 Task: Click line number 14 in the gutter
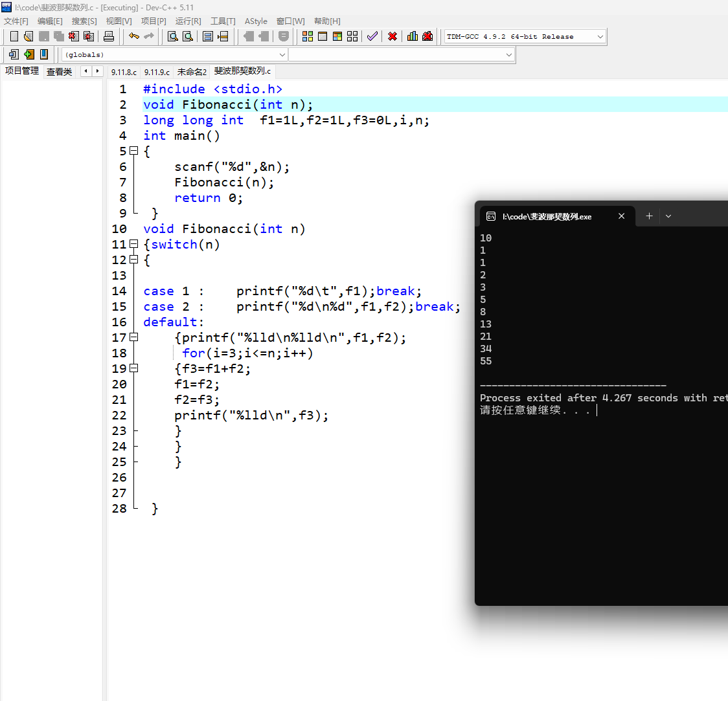coord(119,291)
